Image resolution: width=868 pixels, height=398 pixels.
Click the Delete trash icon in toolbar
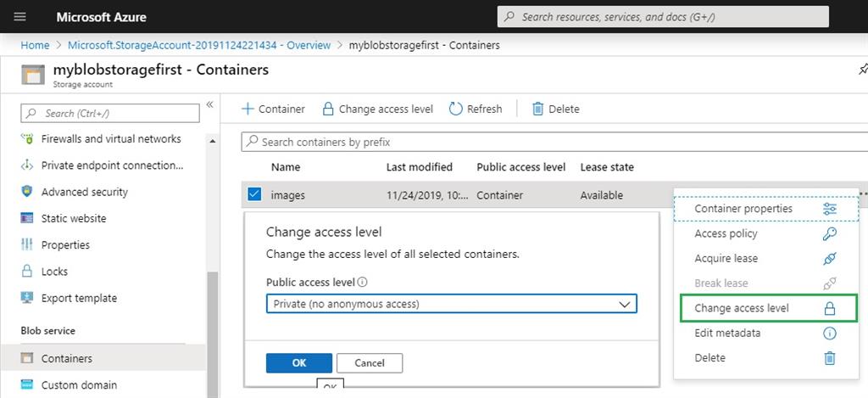(x=537, y=109)
